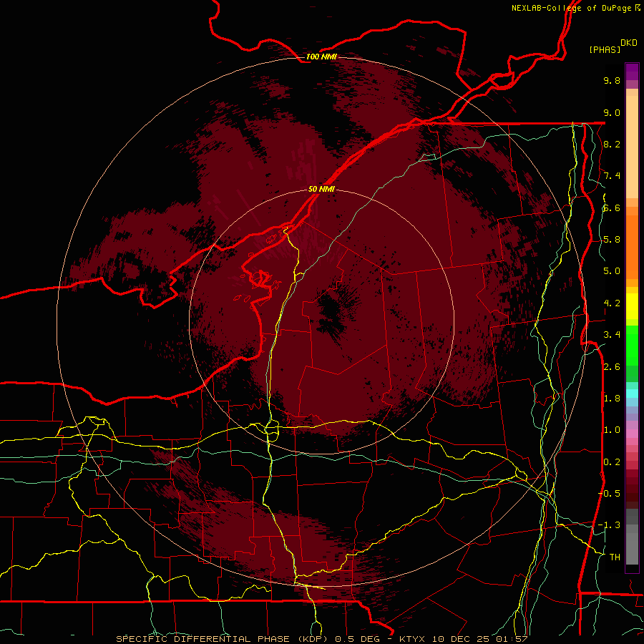Click the KTYX station identifier
644x644 pixels.
coord(413,639)
